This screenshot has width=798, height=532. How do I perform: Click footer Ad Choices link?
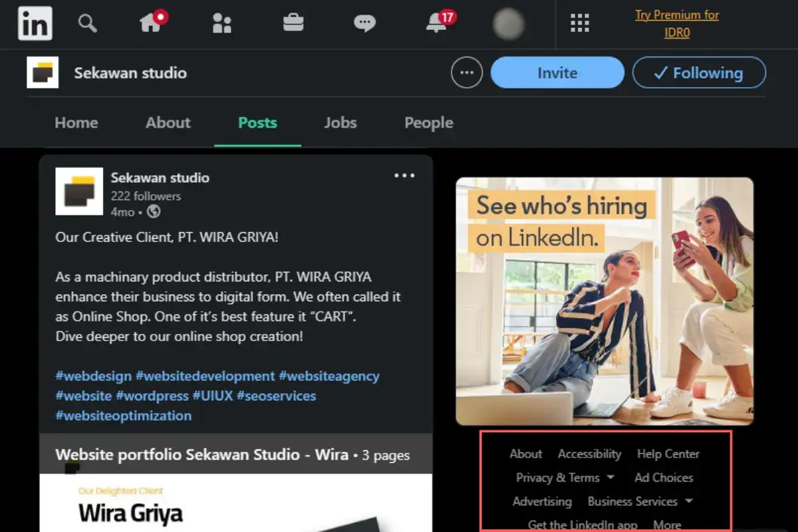pyautogui.click(x=664, y=477)
